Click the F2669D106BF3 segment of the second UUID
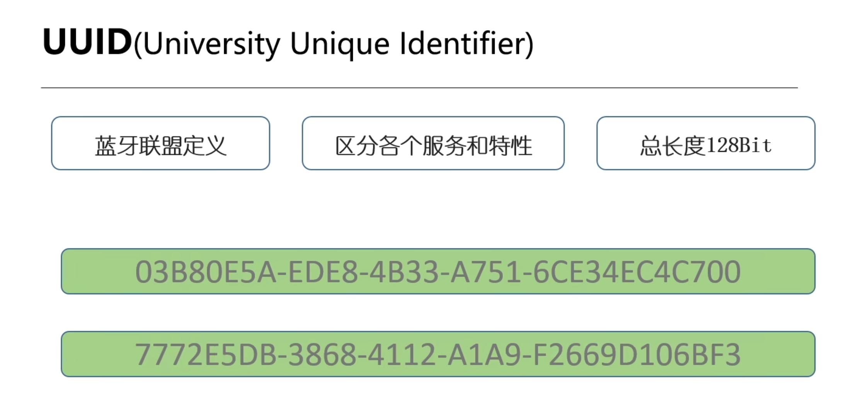Screen dimensions: 868x408 tap(637, 355)
